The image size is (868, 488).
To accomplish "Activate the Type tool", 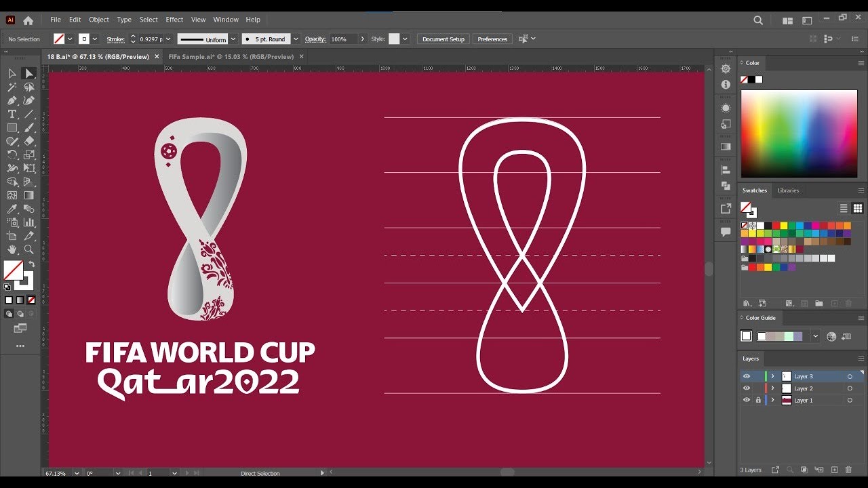I will (x=12, y=114).
